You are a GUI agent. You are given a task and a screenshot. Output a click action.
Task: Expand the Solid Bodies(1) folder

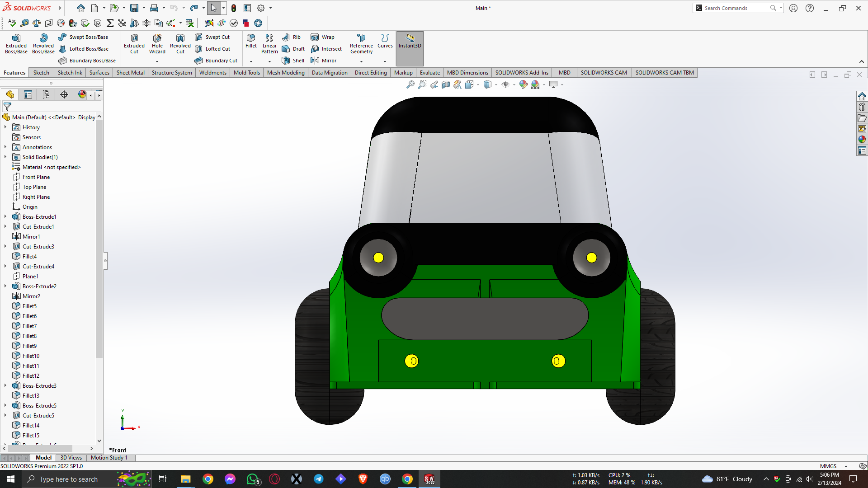[x=5, y=157]
